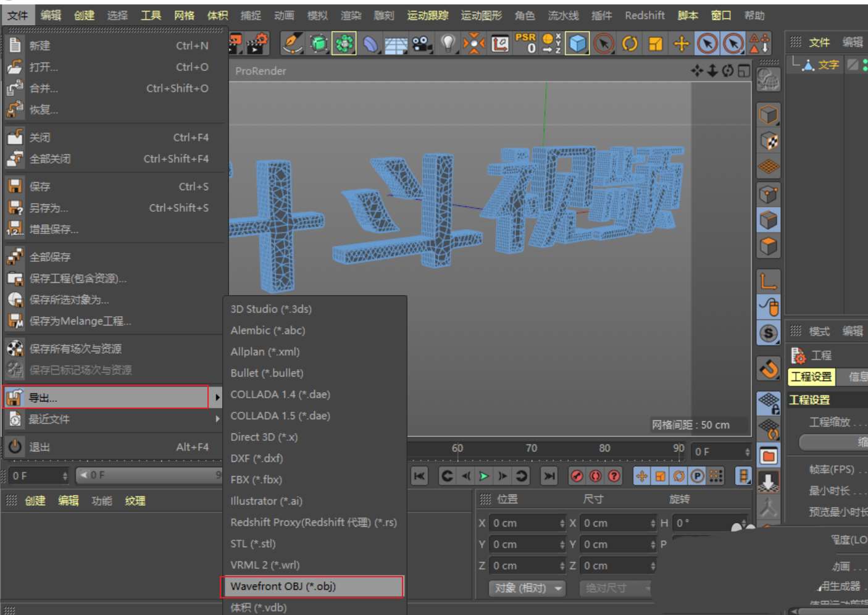
Task: Choose Wavefront OBJ (*.obj) export format
Action: coord(312,586)
